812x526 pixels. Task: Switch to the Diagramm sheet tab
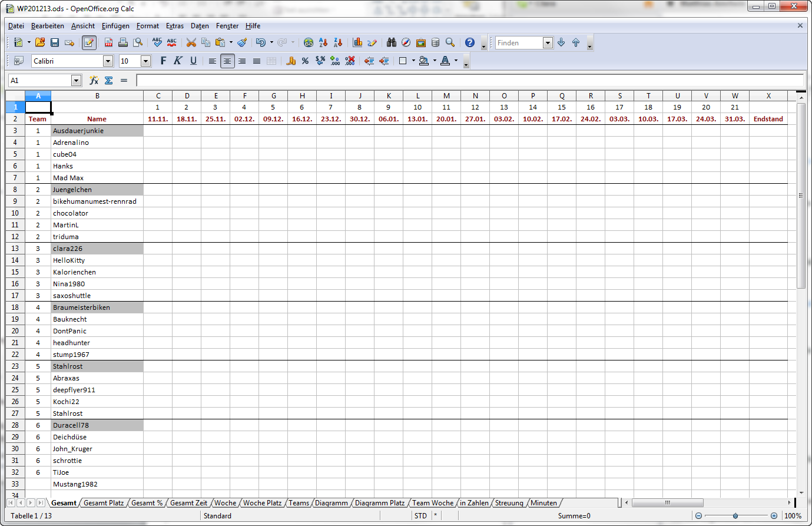(332, 503)
